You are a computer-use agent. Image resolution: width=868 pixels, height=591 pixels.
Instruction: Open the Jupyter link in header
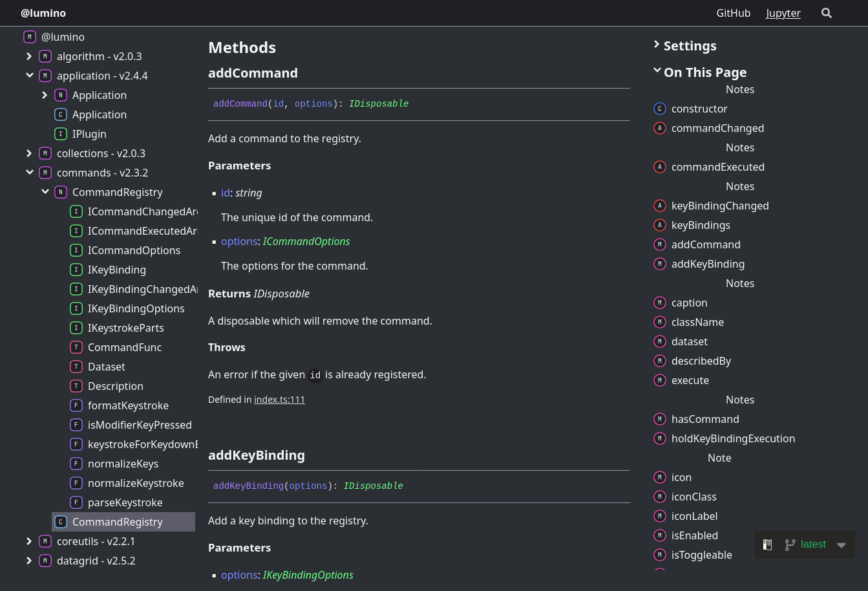pyautogui.click(x=783, y=13)
